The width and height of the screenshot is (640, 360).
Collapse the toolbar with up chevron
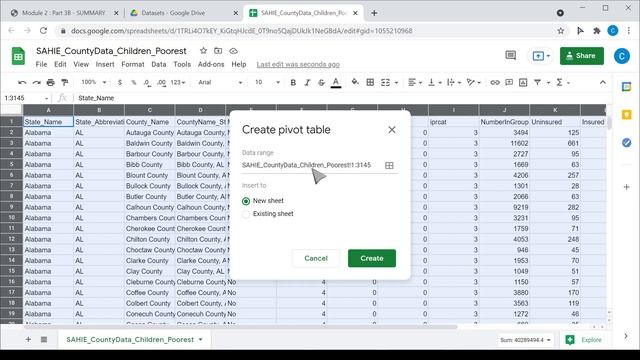[x=603, y=82]
